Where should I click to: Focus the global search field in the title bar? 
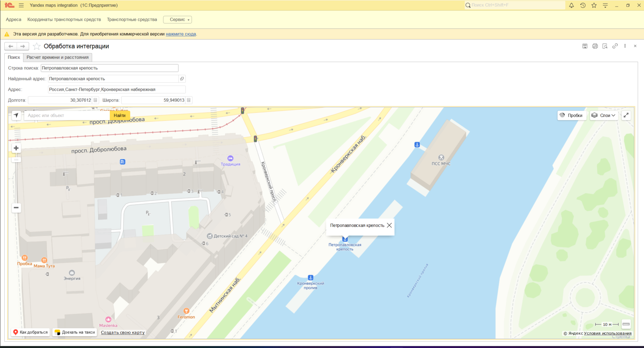coord(515,5)
